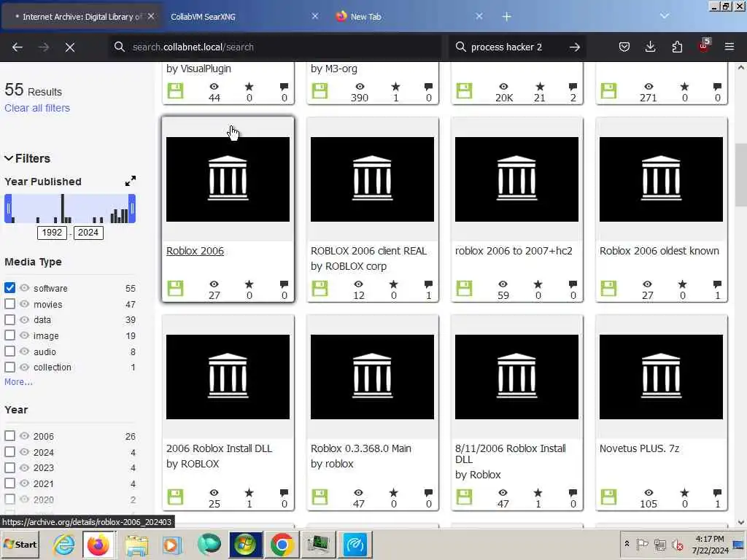The image size is (747, 560).
Task: Check the 2024 year filter
Action: 9,452
